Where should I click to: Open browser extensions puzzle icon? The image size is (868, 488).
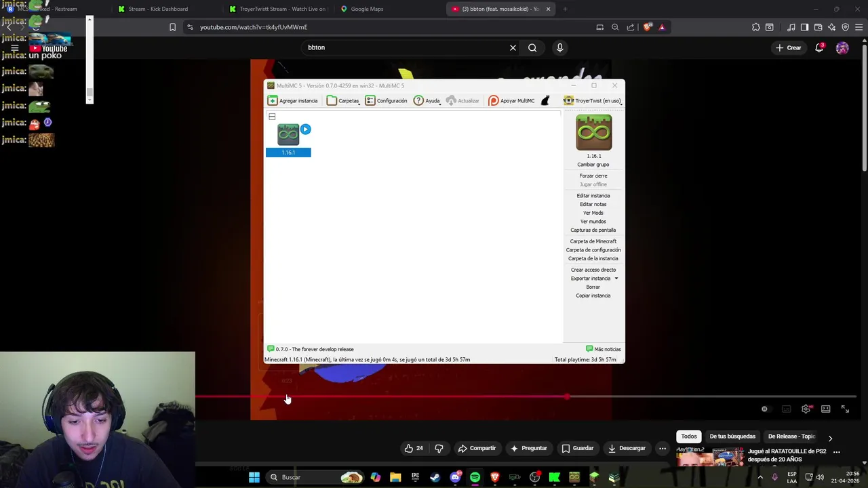point(756,27)
